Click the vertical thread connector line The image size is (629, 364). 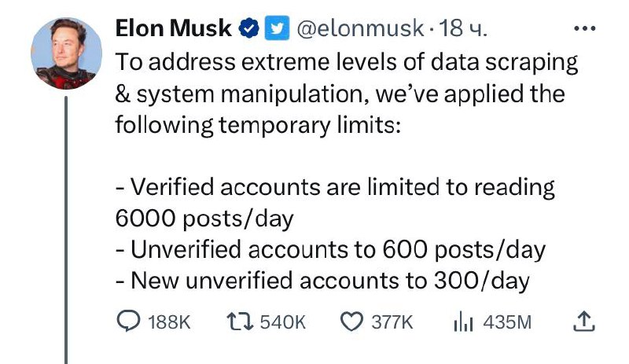click(66, 230)
